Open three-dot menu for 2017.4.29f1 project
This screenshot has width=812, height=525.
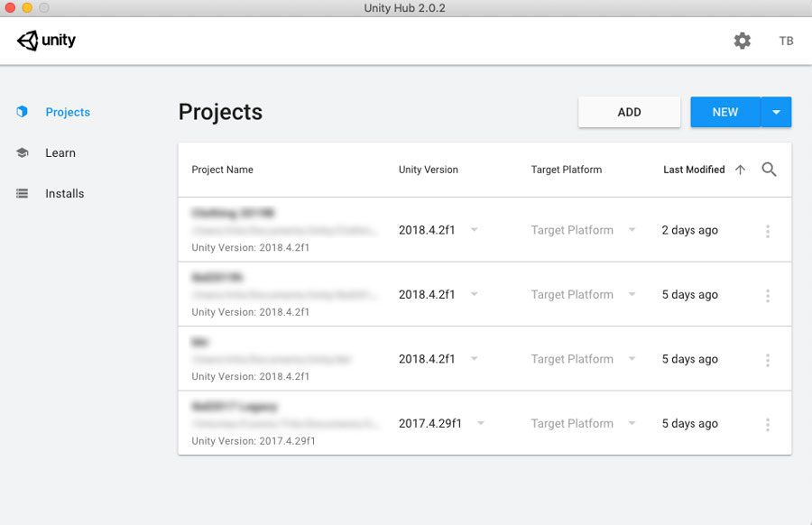[x=768, y=425]
